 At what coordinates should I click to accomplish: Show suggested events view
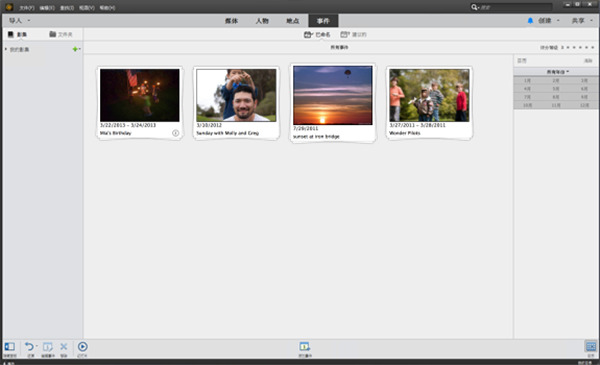(x=354, y=34)
